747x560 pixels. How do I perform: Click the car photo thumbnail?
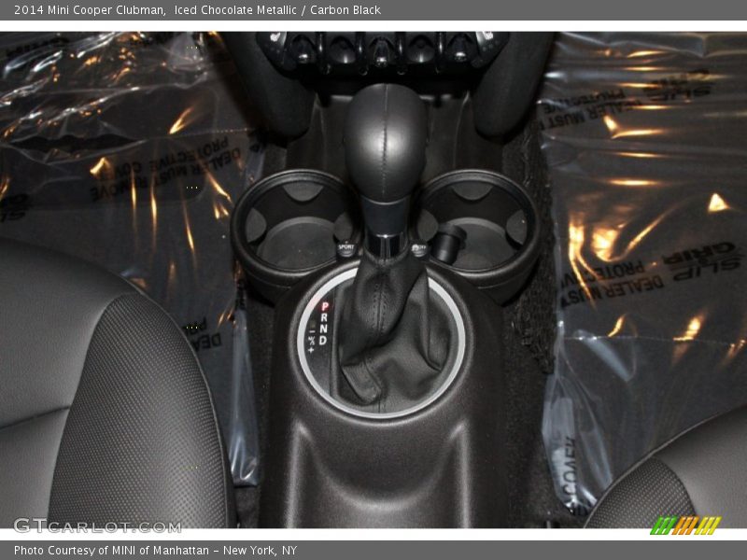point(373,280)
